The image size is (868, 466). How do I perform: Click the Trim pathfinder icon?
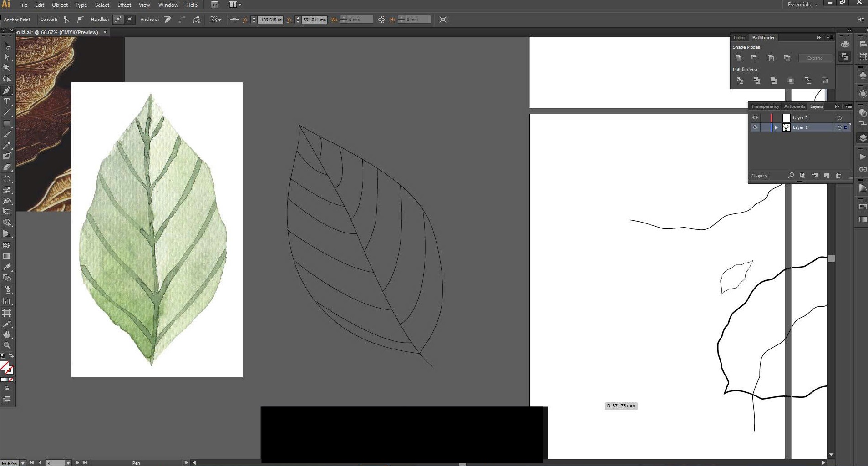pos(757,81)
